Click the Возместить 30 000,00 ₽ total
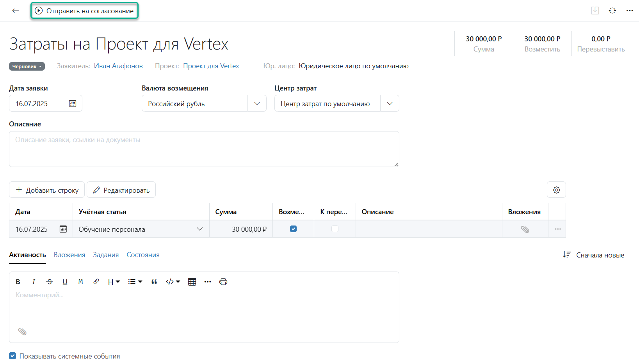 click(x=542, y=44)
